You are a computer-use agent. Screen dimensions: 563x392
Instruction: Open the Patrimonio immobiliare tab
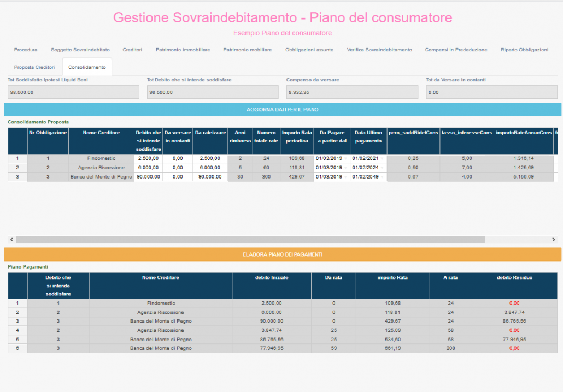coord(183,50)
